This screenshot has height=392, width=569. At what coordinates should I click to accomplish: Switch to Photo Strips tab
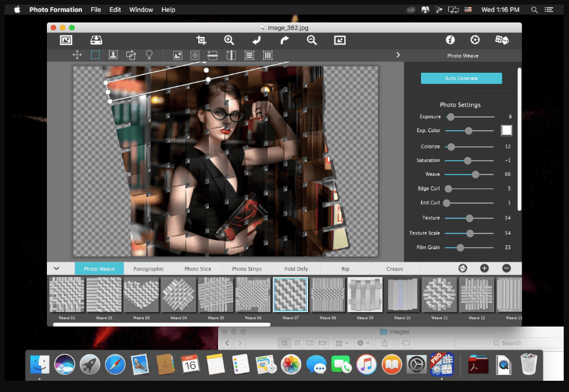coord(247,269)
